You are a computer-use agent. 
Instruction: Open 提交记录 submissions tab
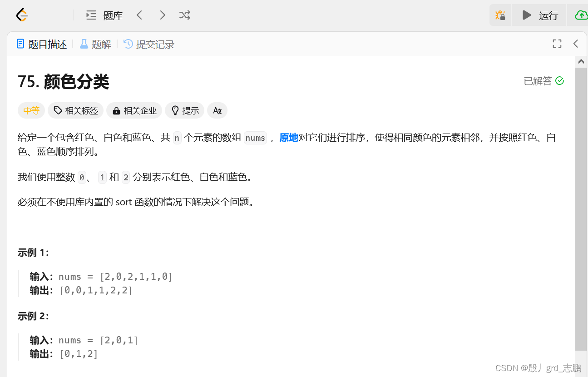tap(149, 44)
